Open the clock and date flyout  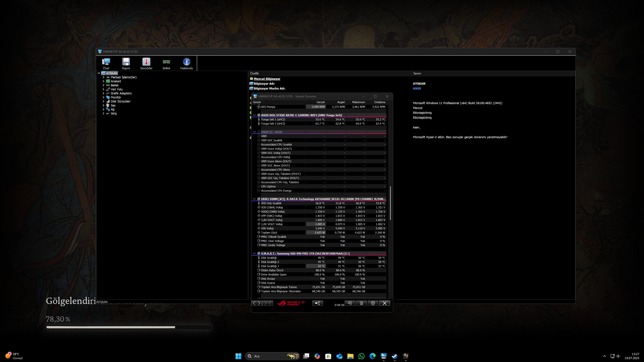click(632, 356)
